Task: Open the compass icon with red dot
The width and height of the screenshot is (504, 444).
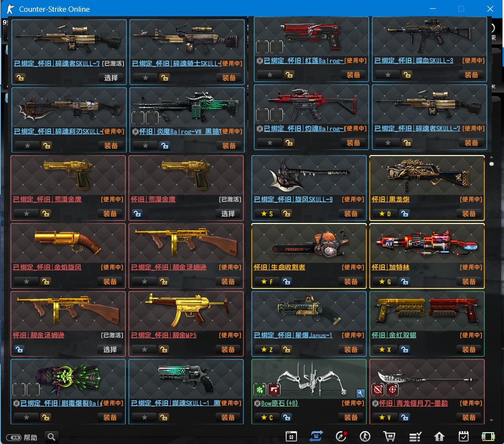Action: 341,436
